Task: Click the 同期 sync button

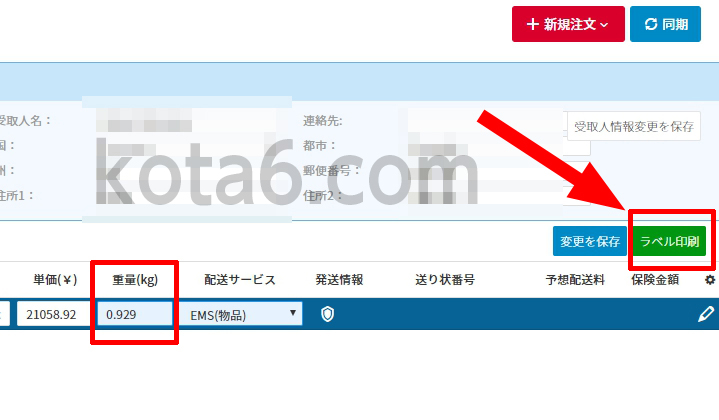Action: (x=665, y=24)
